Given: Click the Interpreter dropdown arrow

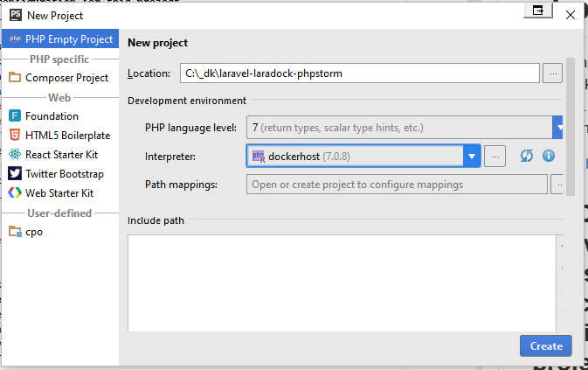Looking at the screenshot, I should [x=472, y=156].
